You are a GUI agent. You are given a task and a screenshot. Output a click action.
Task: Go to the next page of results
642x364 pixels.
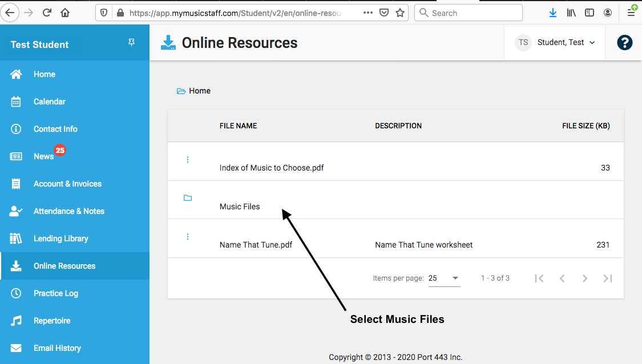click(x=585, y=278)
